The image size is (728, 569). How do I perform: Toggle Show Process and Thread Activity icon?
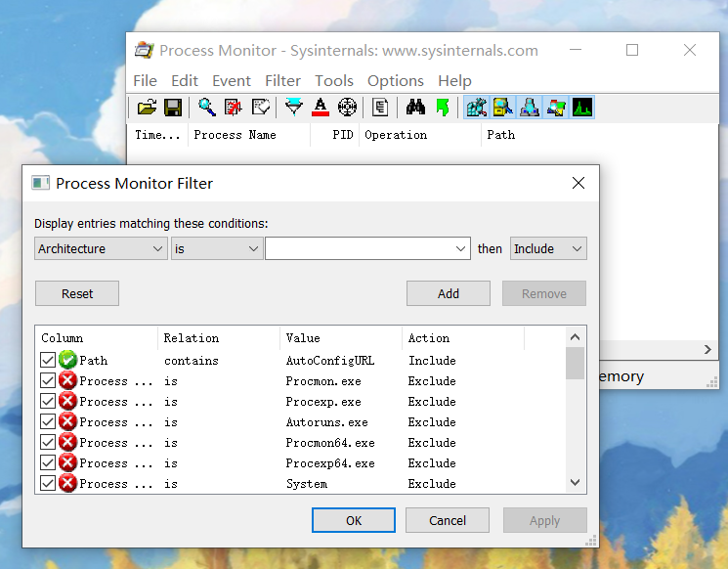[556, 108]
